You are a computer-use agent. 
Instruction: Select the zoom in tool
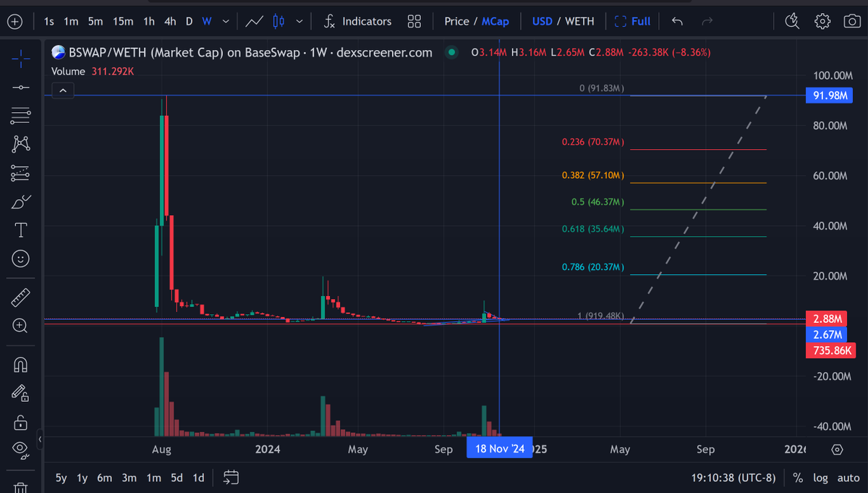[21, 326]
